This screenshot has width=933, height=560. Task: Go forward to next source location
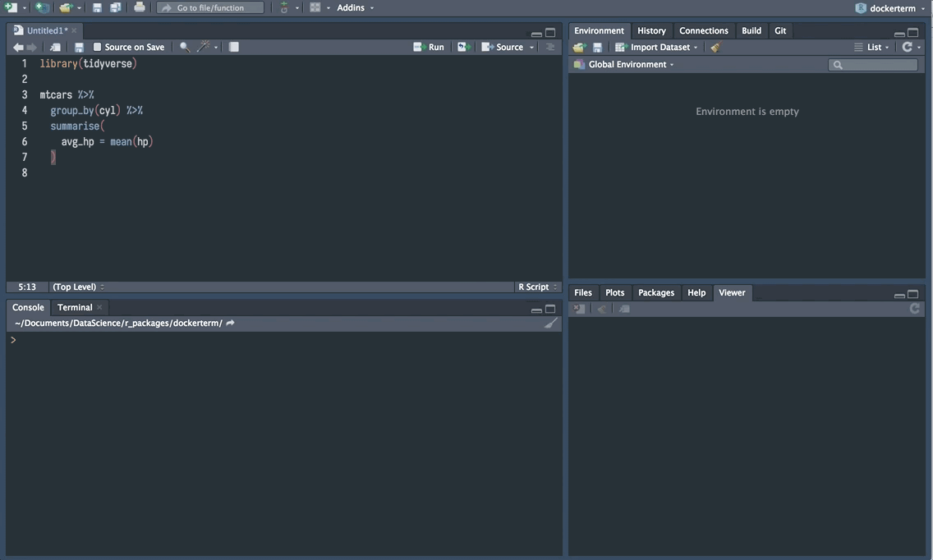[x=32, y=47]
